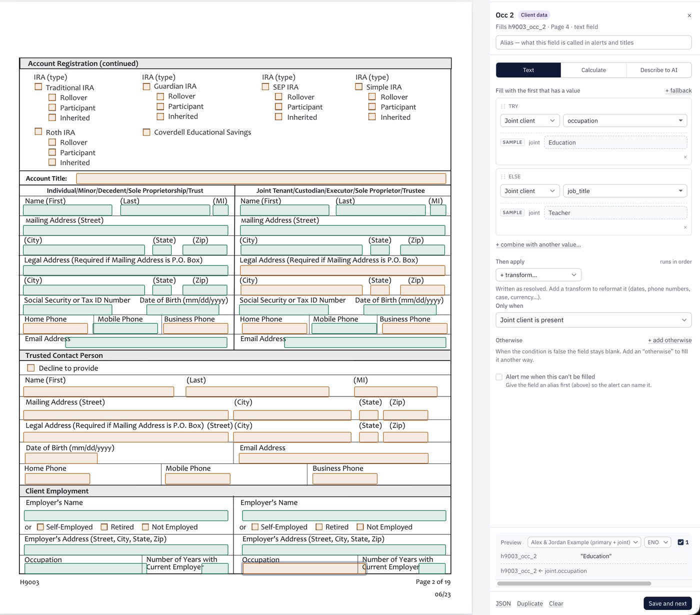Image resolution: width=700 pixels, height=615 pixels.
Task: Open the preview client example dropdown
Action: [x=584, y=542]
